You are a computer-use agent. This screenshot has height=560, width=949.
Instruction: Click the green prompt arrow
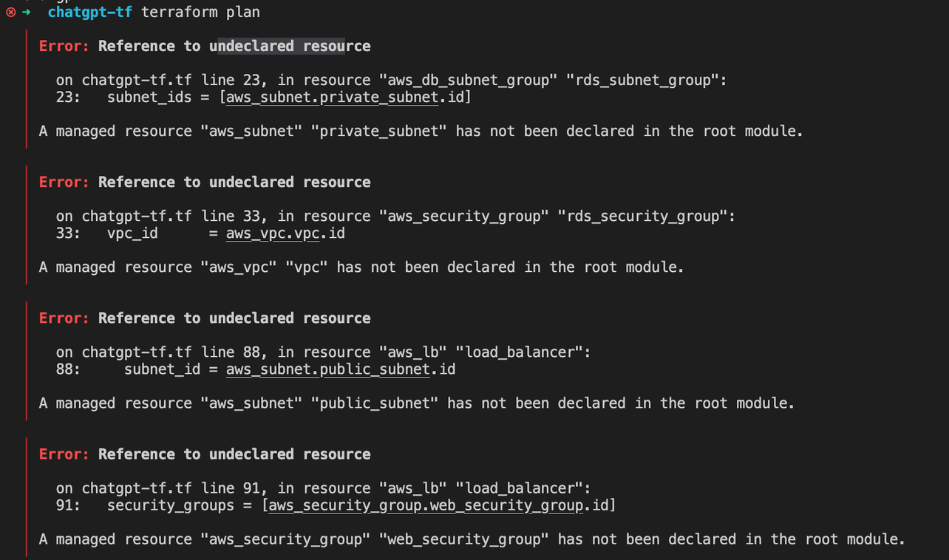(x=27, y=13)
